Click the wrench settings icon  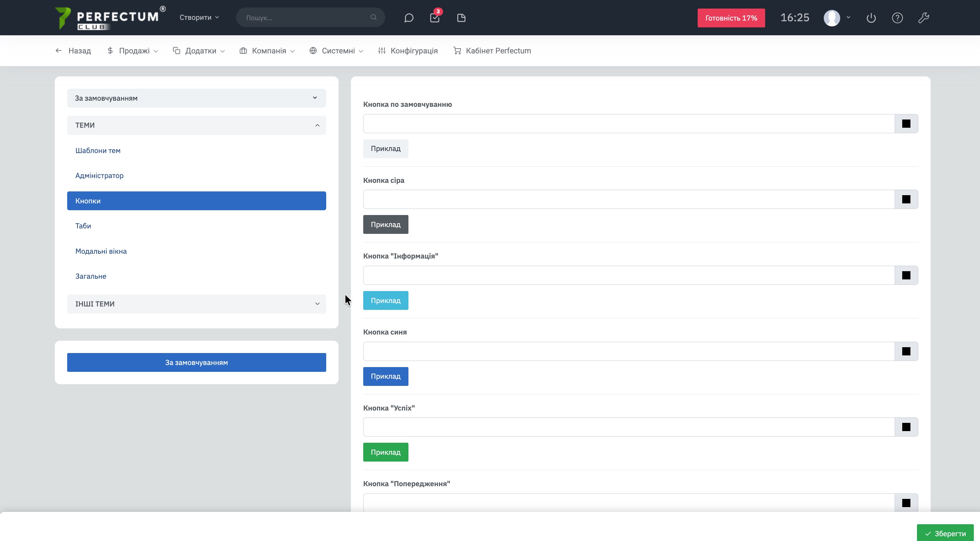click(x=923, y=18)
